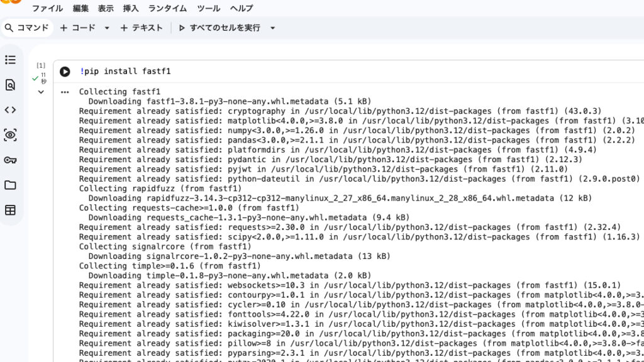This screenshot has width=644, height=362.
Task: Collapse the cell output with chevron arrow
Action: click(41, 92)
